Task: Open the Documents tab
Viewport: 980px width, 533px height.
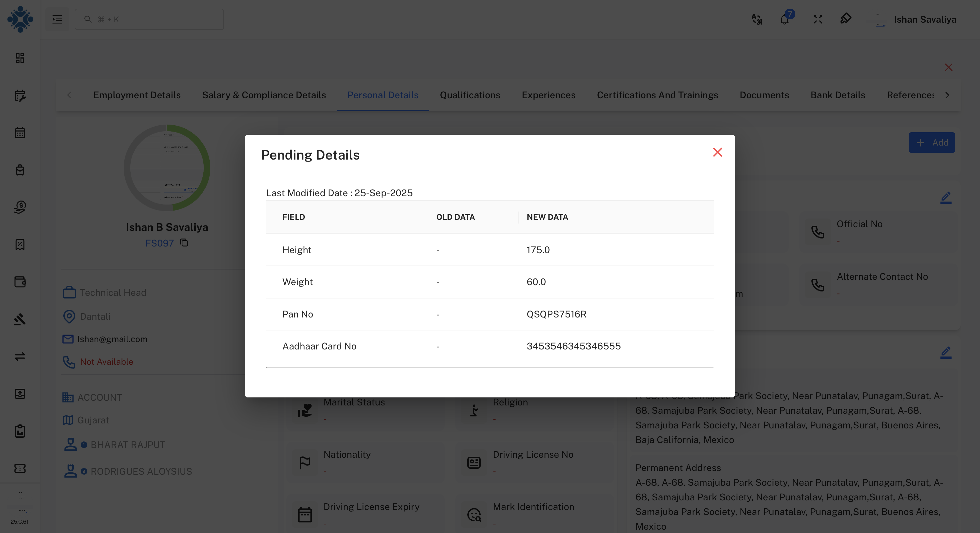Action: [x=764, y=95]
